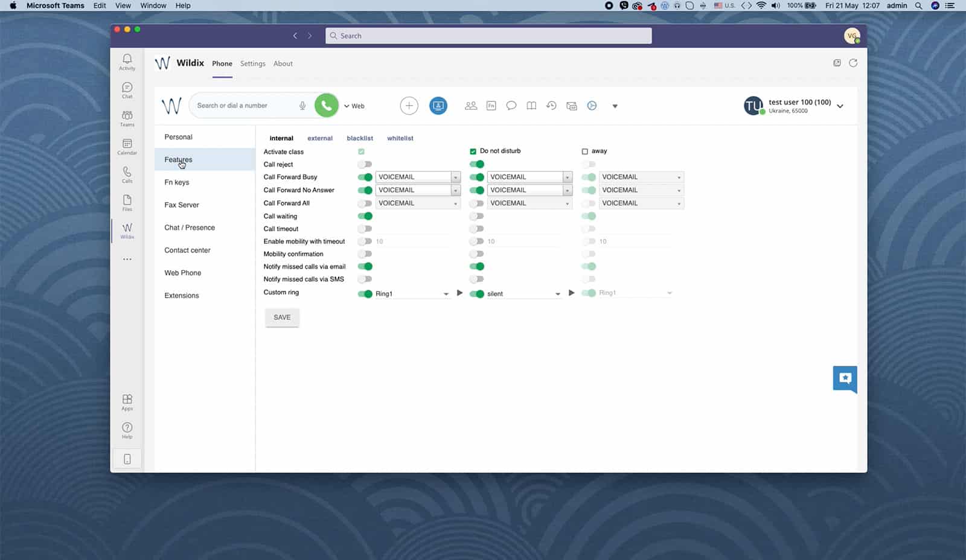Switch to the blacklist tab
The height and width of the screenshot is (560, 966).
pos(360,138)
